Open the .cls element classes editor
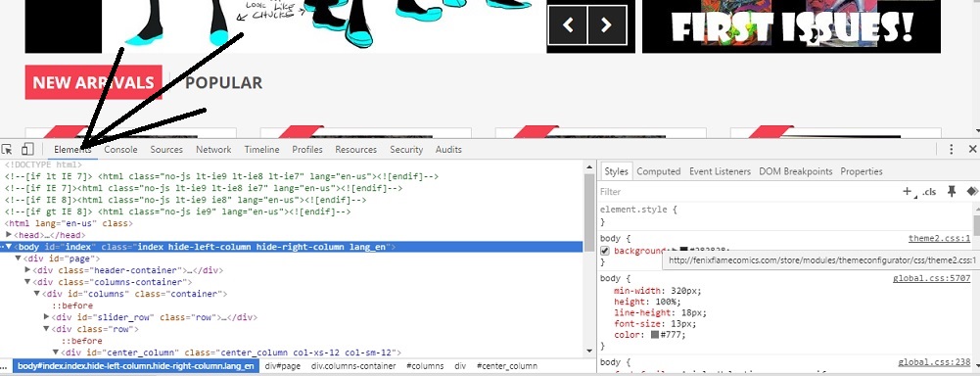Viewport: 980px width, 376px height. tap(929, 192)
